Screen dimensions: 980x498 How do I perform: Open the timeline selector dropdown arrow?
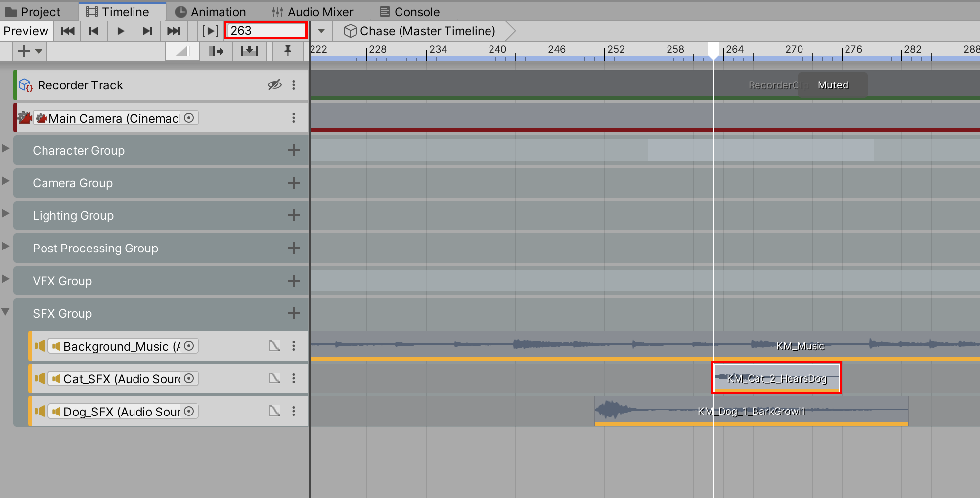(x=321, y=31)
